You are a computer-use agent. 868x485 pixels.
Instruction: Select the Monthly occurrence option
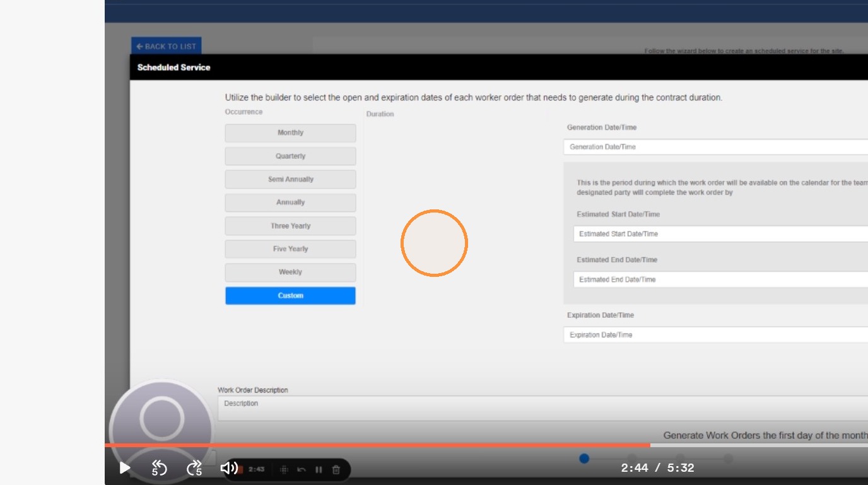point(290,133)
